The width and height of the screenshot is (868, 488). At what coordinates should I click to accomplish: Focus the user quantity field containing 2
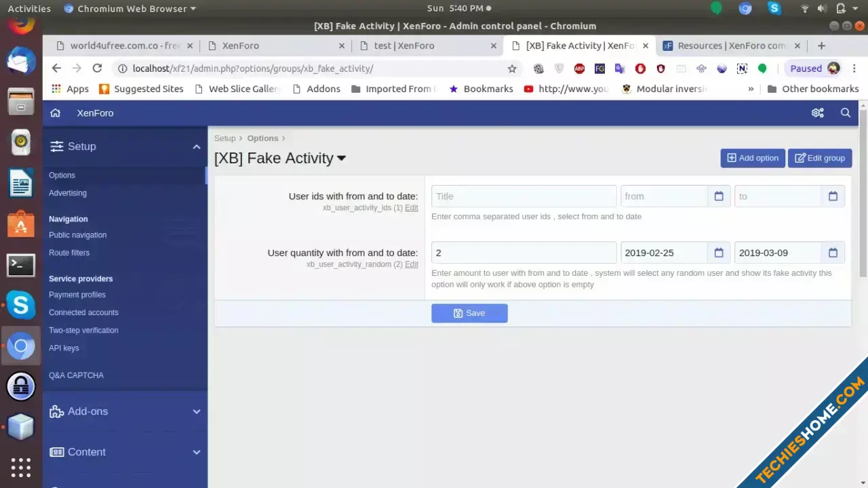tap(524, 253)
